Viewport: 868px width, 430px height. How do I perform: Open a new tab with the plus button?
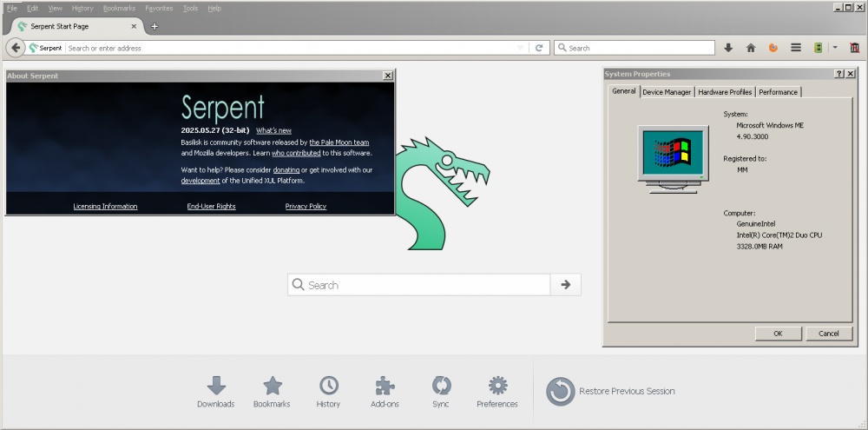[x=155, y=26]
